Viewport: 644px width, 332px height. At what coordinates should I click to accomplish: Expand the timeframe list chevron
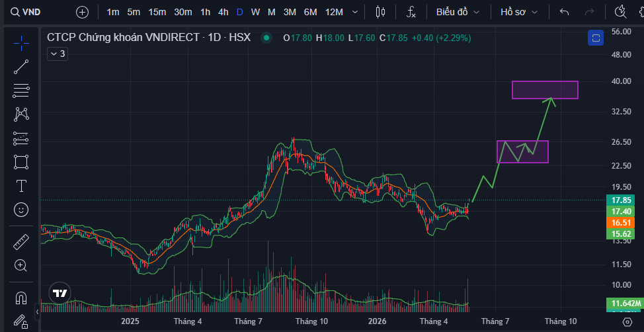[355, 13]
